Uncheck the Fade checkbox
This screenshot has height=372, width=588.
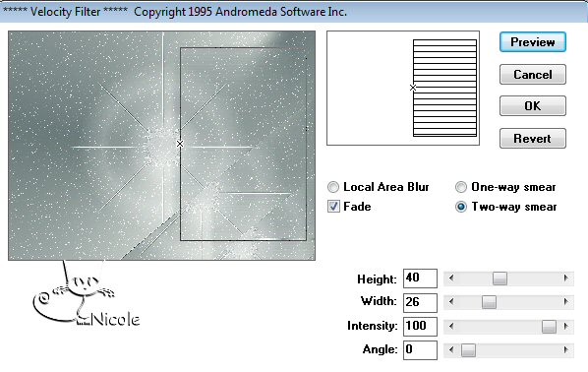(333, 206)
